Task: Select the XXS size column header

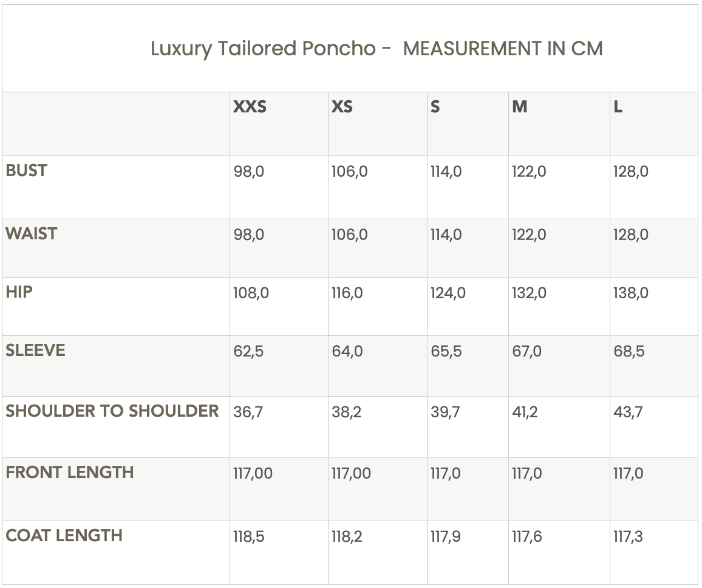Action: pyautogui.click(x=250, y=107)
